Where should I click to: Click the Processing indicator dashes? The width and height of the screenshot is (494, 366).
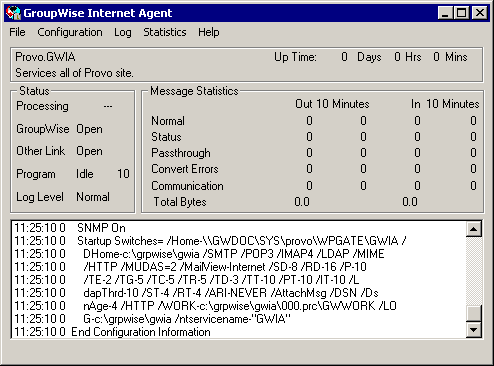point(108,107)
